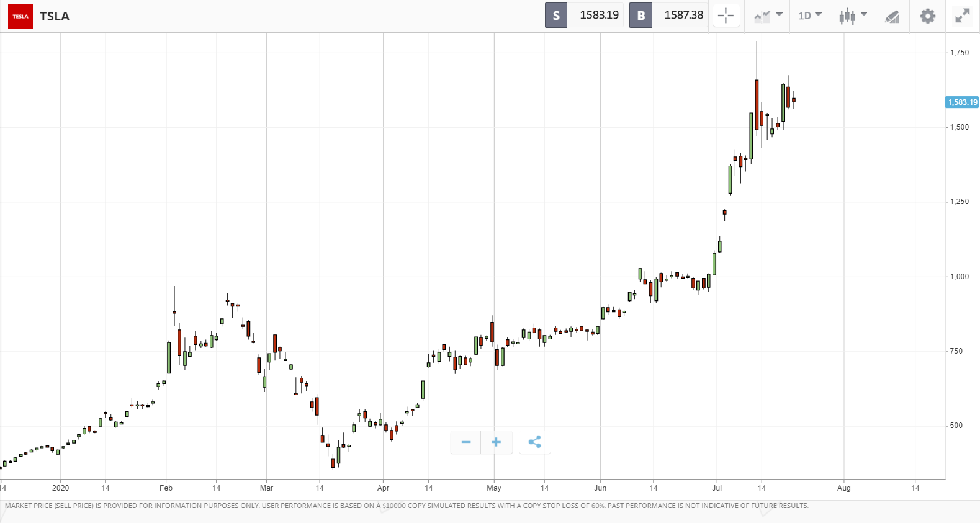Expand chart to full screen
Viewport: 980px width, 523px height.
962,16
